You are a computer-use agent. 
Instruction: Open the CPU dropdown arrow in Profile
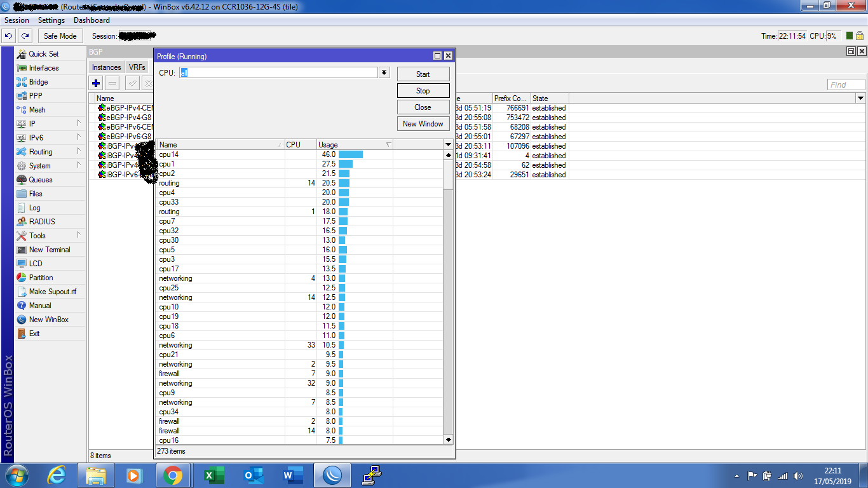(384, 73)
